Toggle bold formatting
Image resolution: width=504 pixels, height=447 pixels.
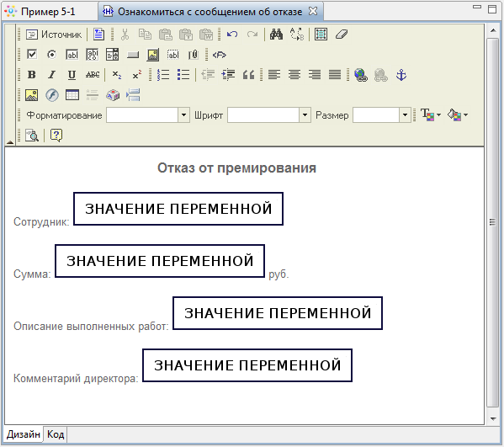(x=31, y=75)
